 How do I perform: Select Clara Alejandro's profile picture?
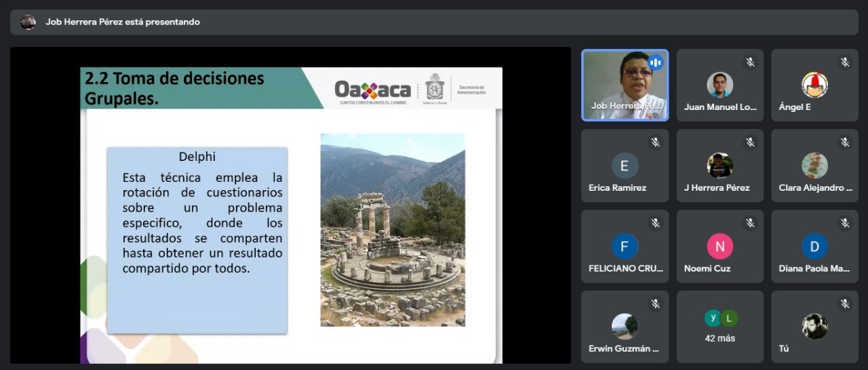[x=814, y=166]
